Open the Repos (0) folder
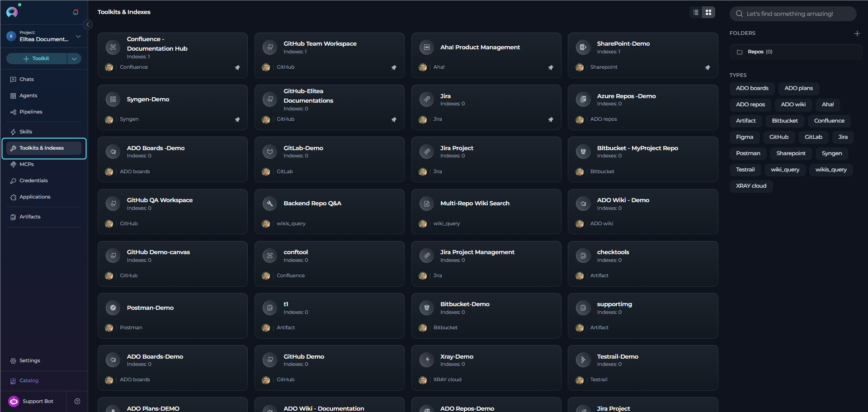The height and width of the screenshot is (412, 868). point(796,52)
